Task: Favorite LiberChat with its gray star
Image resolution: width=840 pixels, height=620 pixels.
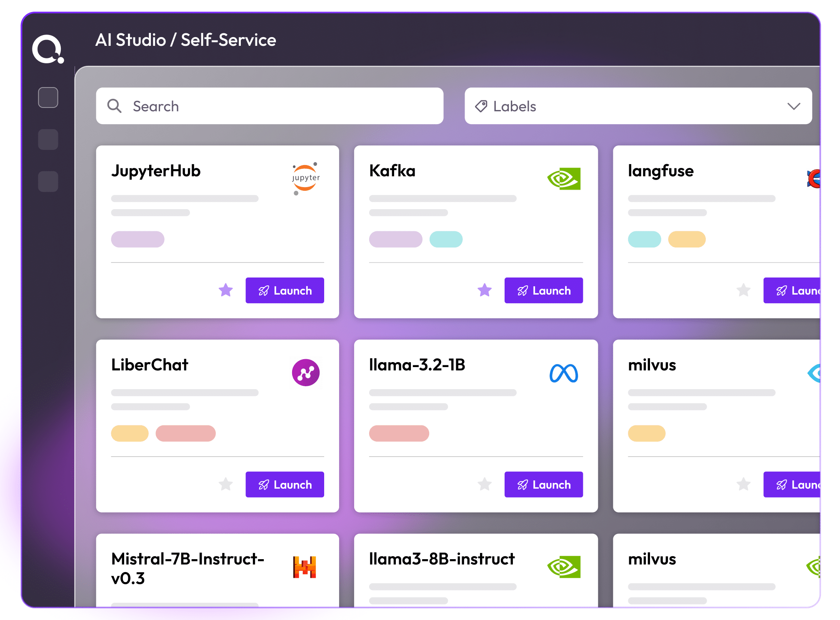Action: point(226,484)
